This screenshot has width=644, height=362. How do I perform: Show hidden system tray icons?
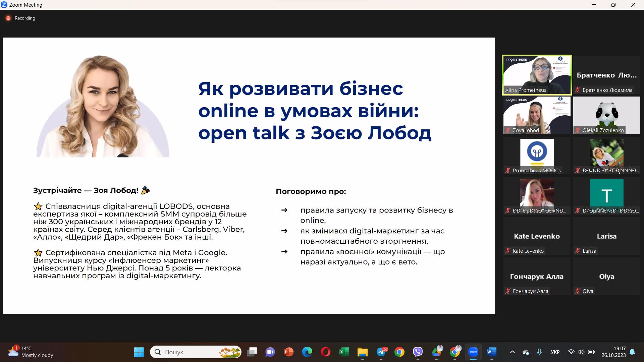point(512,352)
